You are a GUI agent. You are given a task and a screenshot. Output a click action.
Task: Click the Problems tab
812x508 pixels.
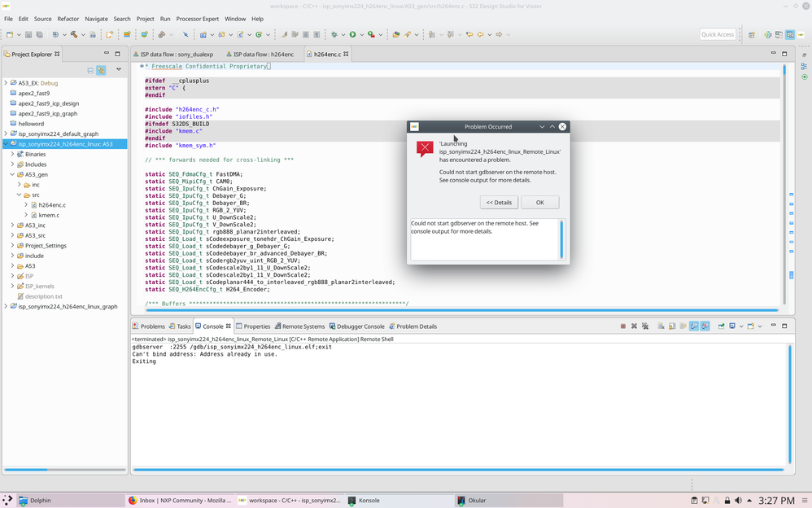point(148,326)
